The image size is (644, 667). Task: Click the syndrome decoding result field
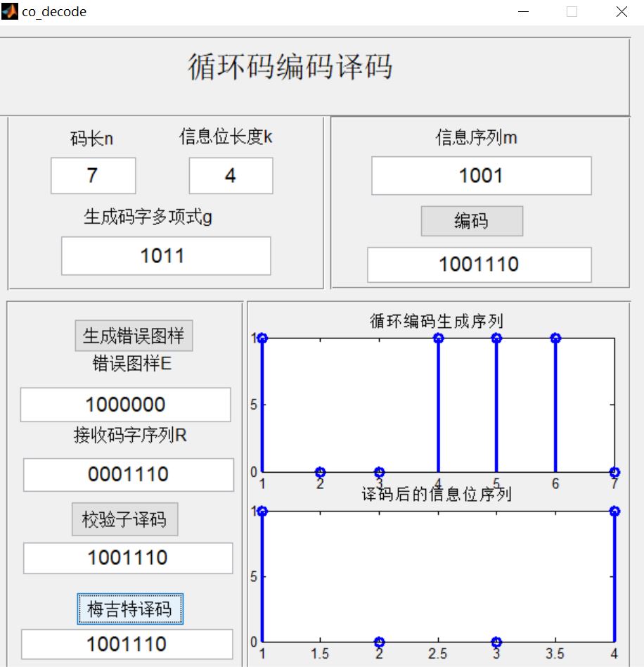(127, 559)
